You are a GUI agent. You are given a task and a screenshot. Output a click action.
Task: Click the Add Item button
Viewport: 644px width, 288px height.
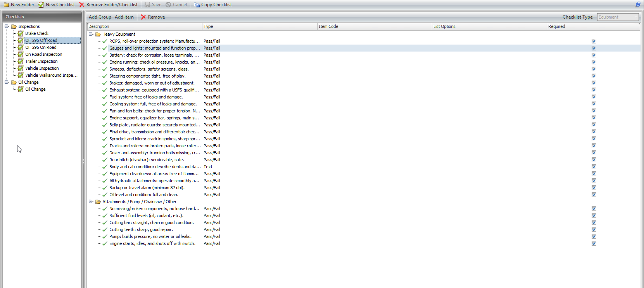click(124, 17)
